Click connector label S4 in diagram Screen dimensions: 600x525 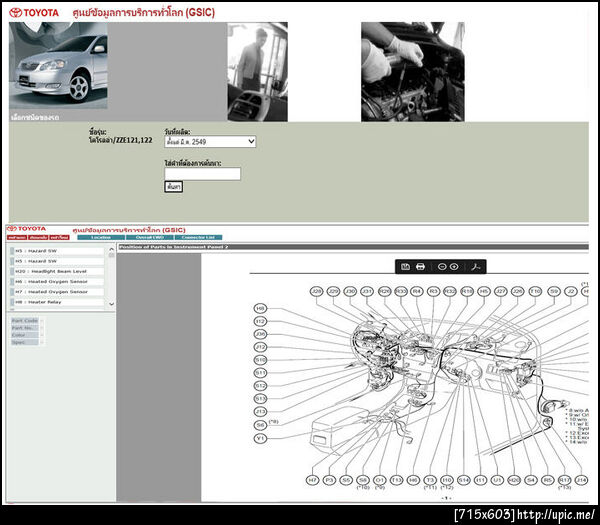click(531, 480)
